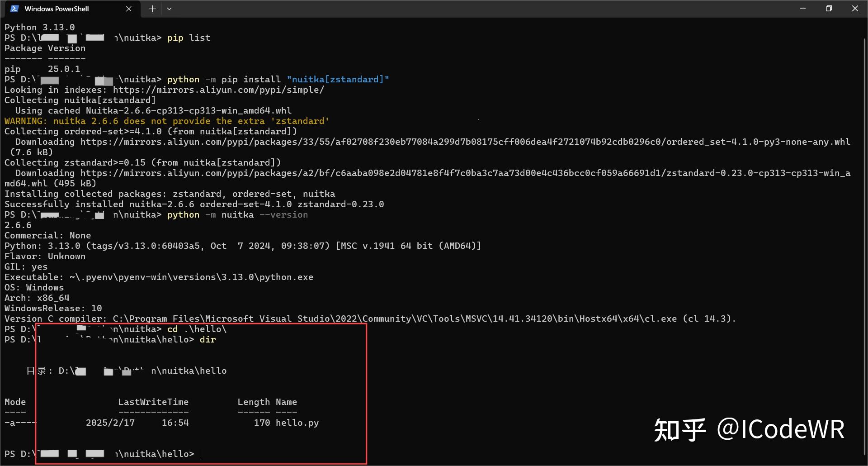Viewport: 868px width, 466px height.
Task: Click the aliyun pypi mirror URL
Action: [x=218, y=90]
